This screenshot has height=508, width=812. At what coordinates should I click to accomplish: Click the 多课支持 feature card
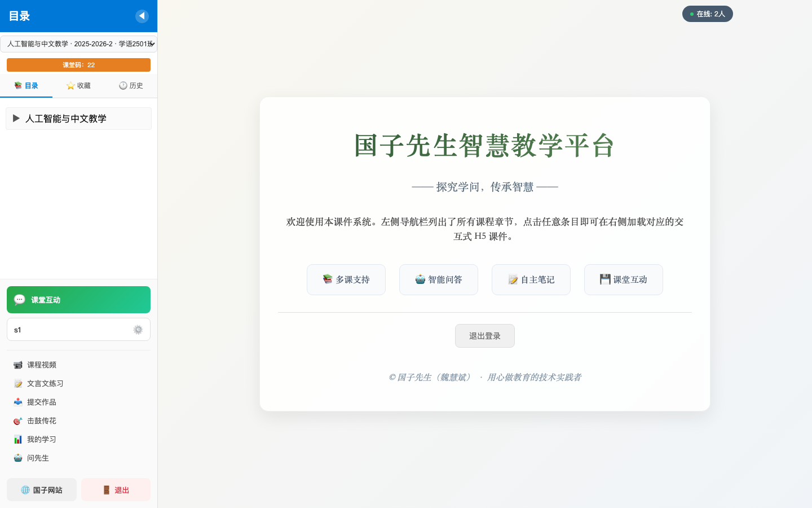(x=346, y=279)
